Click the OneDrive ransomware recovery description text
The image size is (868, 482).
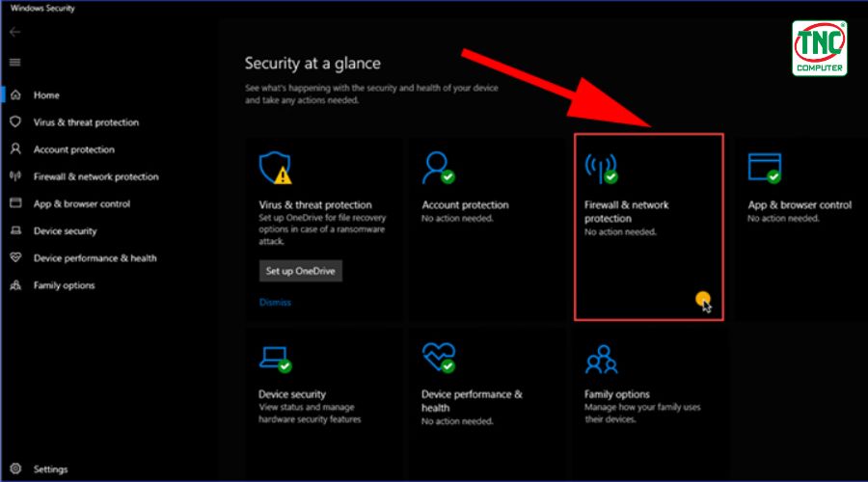pyautogui.click(x=322, y=229)
